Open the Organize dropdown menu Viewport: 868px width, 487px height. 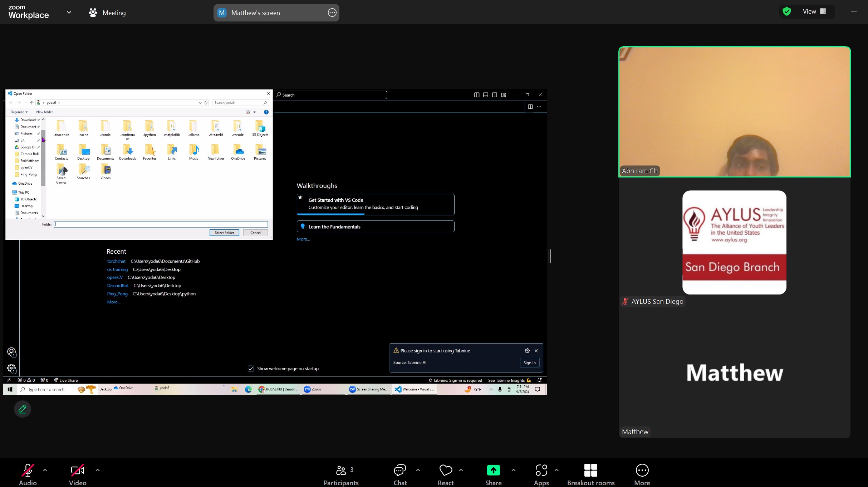coord(19,112)
